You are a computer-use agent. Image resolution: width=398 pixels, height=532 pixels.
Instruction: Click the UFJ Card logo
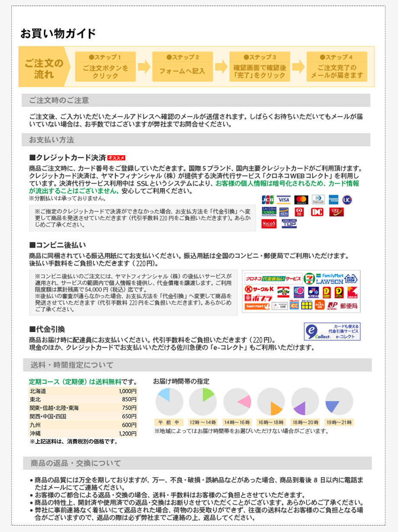coord(336,212)
